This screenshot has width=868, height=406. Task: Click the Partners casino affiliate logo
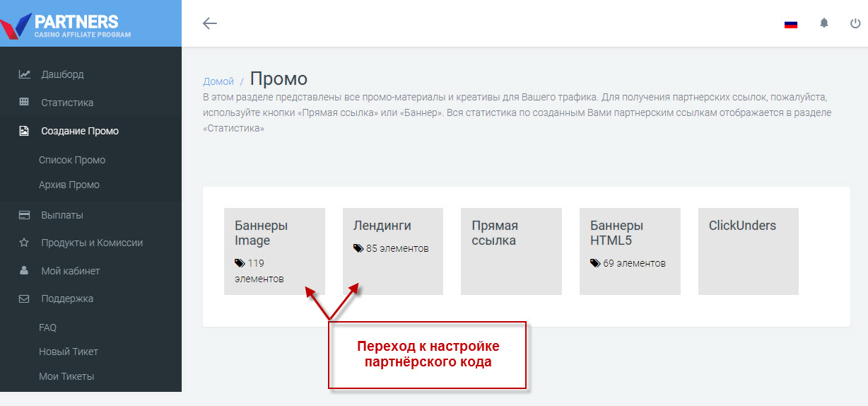coord(66,25)
